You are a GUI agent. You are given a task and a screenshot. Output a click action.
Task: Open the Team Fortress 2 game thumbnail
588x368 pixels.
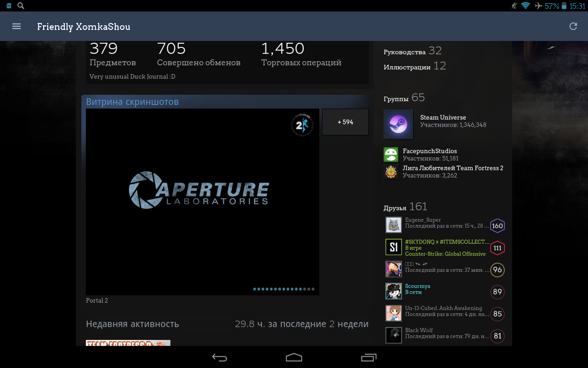coord(128,343)
